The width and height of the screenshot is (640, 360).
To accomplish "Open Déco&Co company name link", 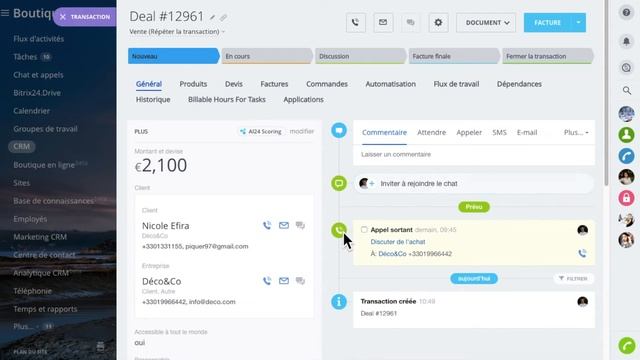I will 162,281.
